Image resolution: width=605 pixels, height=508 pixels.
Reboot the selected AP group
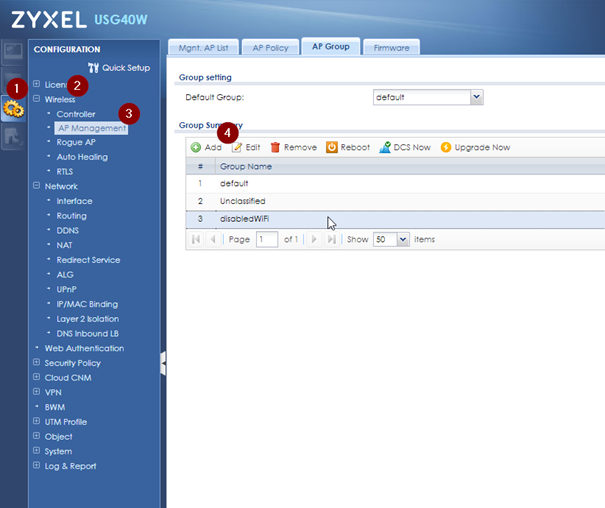pos(347,147)
